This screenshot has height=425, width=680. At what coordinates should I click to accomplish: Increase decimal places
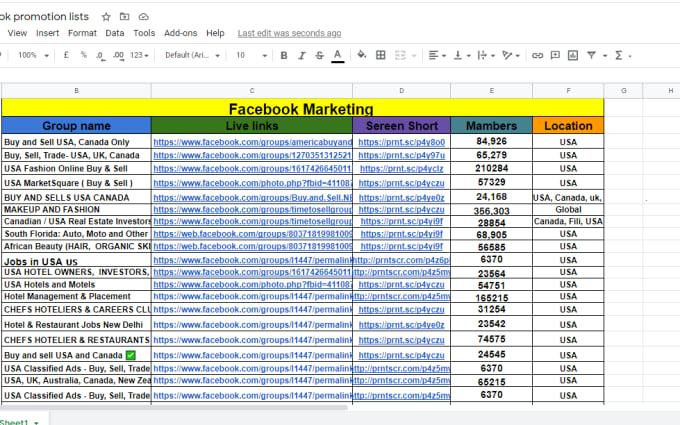118,56
